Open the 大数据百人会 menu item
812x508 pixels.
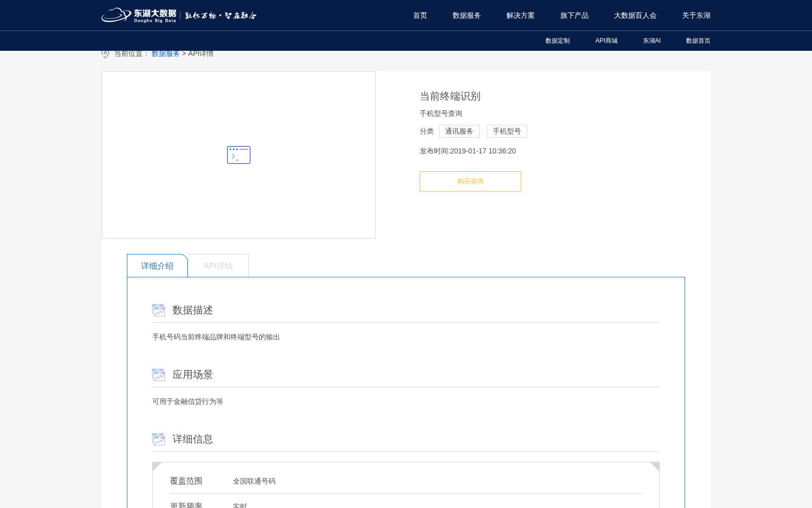(635, 15)
